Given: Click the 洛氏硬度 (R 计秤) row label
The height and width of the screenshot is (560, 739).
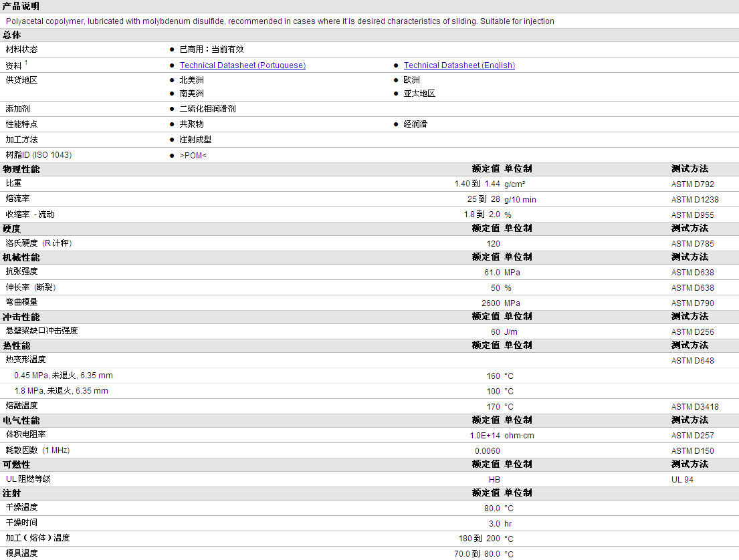Looking at the screenshot, I should (39, 243).
